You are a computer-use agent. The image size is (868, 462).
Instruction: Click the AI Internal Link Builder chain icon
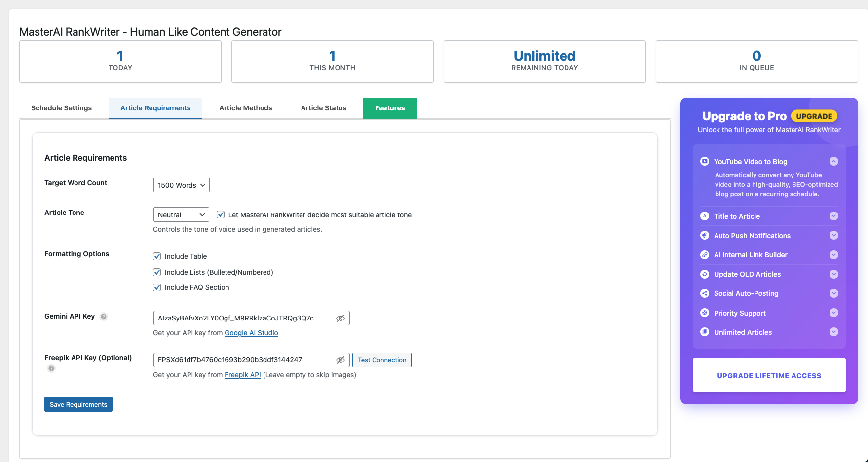coord(705,255)
